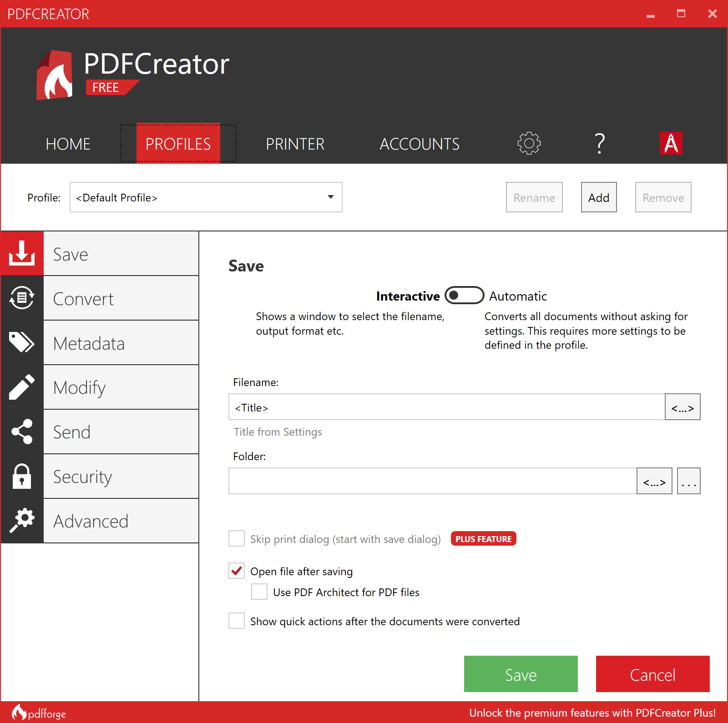Screen dimensions: 728x723
Task: Select the Metadata tag icon
Action: [22, 342]
